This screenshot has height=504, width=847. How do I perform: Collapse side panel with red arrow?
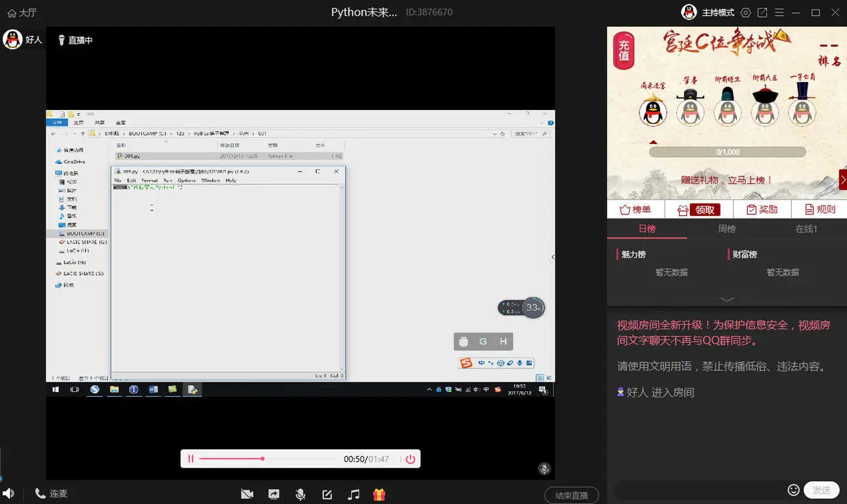click(x=843, y=180)
